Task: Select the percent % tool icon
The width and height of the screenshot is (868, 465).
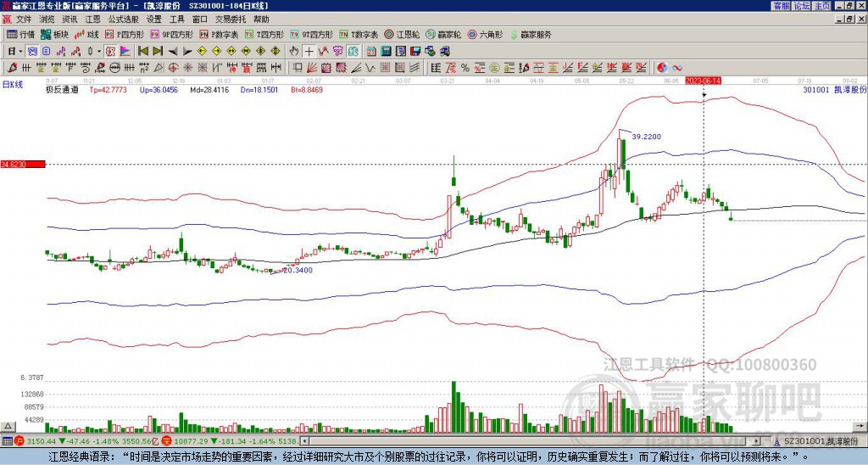Action: tap(465, 68)
